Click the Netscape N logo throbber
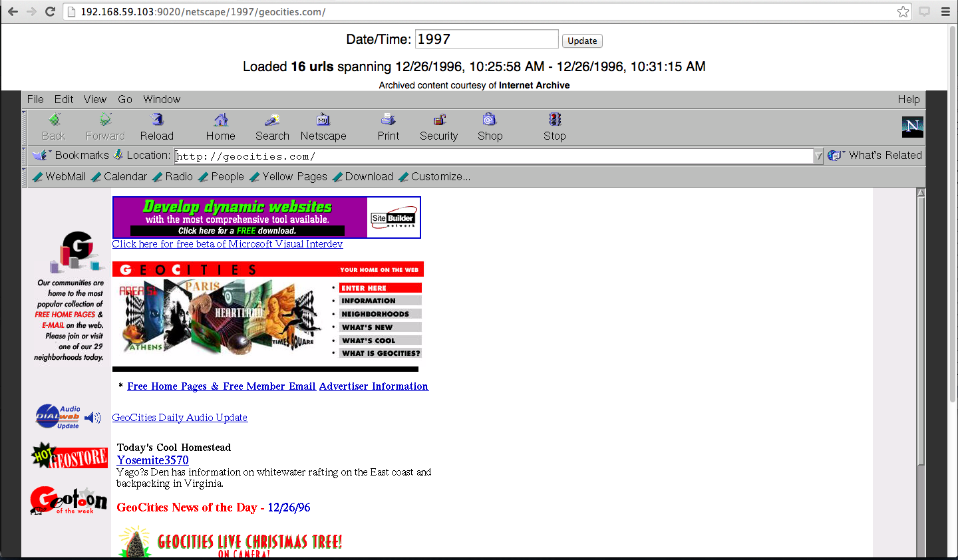Image resolution: width=958 pixels, height=560 pixels. [x=912, y=126]
